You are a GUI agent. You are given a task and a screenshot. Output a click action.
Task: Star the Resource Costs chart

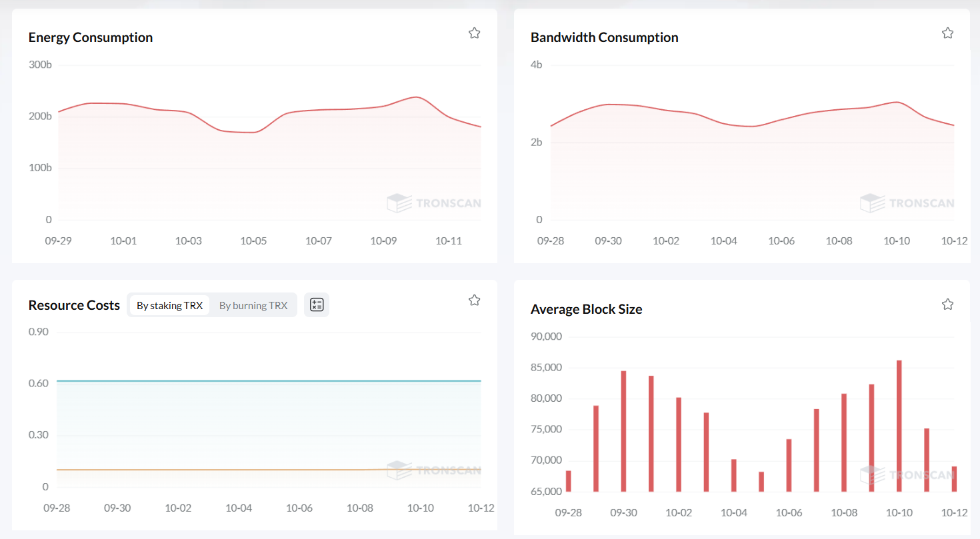click(474, 300)
